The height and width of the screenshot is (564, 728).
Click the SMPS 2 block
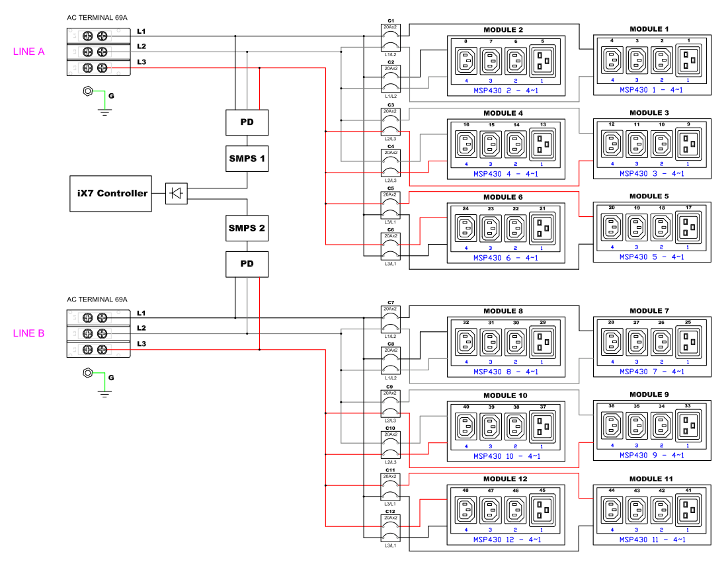pyautogui.click(x=247, y=228)
